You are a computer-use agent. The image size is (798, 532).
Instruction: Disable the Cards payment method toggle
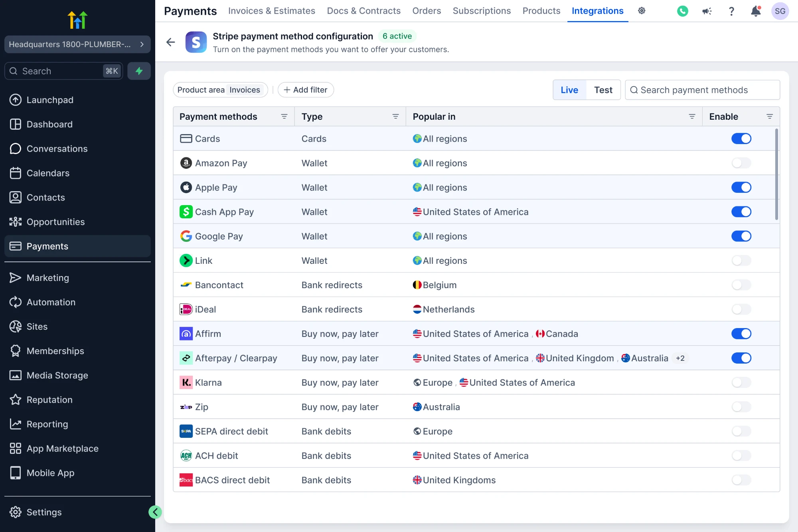(741, 138)
